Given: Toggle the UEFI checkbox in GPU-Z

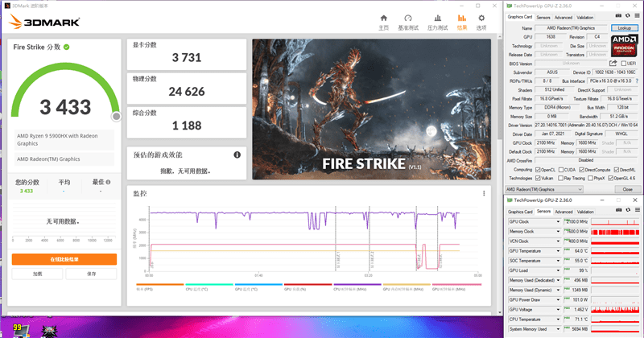Looking at the screenshot, I should (623, 64).
